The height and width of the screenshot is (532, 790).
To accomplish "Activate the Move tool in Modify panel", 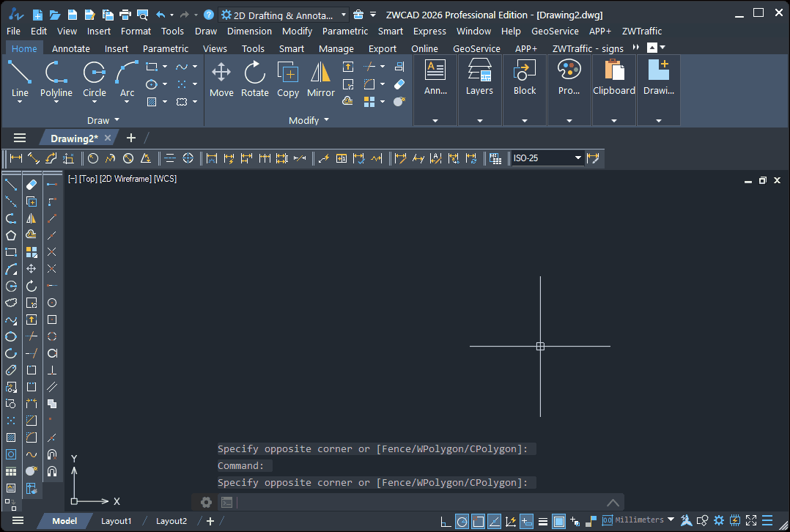I will pos(221,79).
